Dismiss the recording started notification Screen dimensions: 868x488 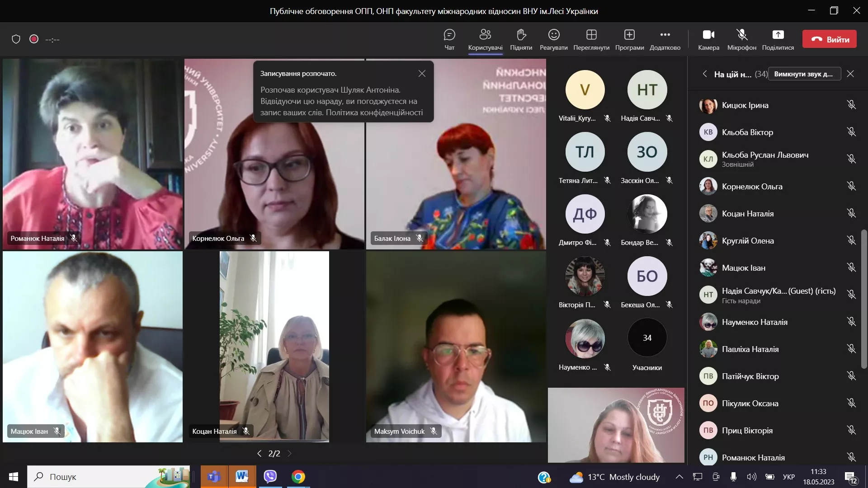422,73
